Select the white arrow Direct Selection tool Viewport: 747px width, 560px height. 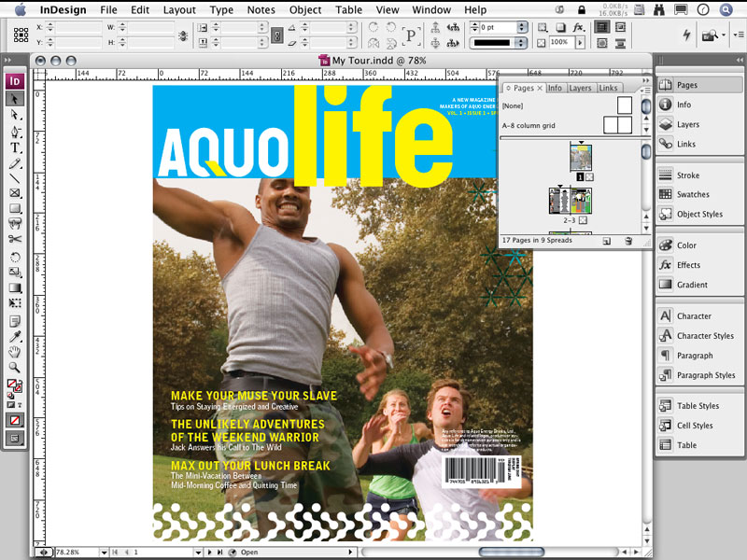point(15,115)
